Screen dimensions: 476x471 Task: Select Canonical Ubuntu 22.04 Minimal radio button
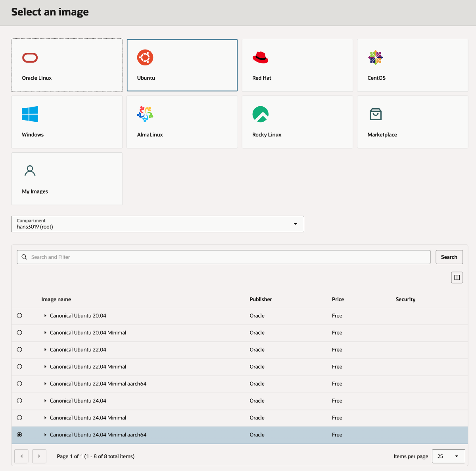click(19, 367)
